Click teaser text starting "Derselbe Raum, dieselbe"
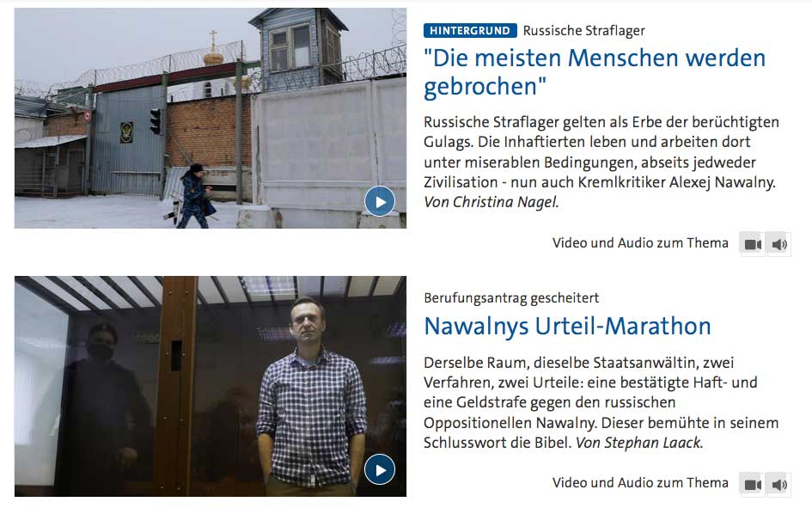The height and width of the screenshot is (508, 812). [601, 402]
